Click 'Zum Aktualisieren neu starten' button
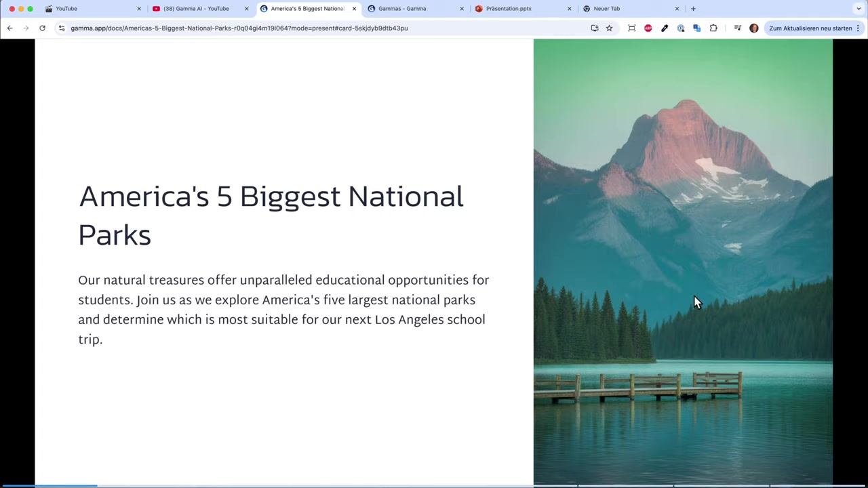The image size is (868, 488). tap(810, 28)
